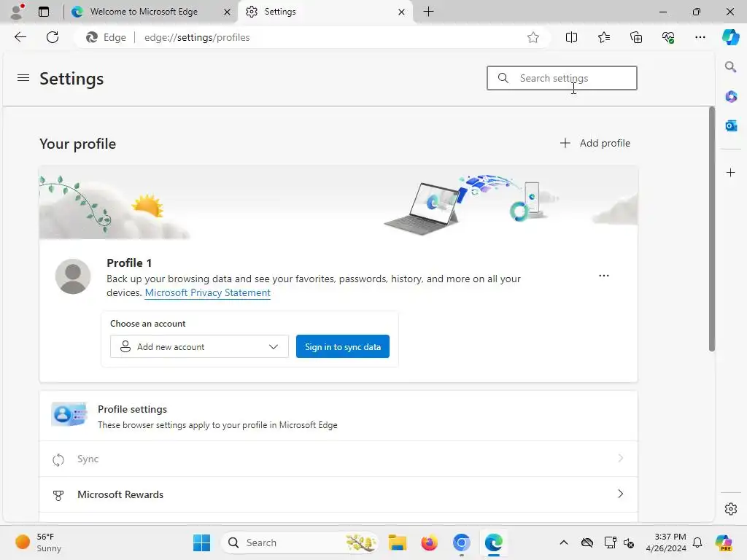
Task: Launch Firefox from taskbar
Action: tap(429, 542)
